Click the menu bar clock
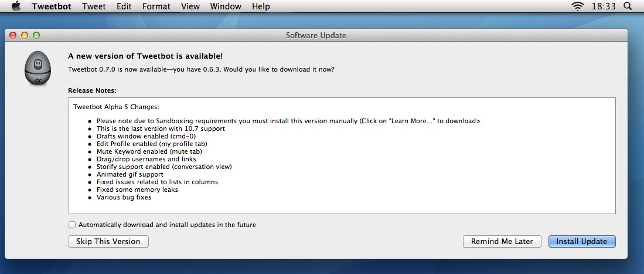644x274 pixels. [x=604, y=6]
